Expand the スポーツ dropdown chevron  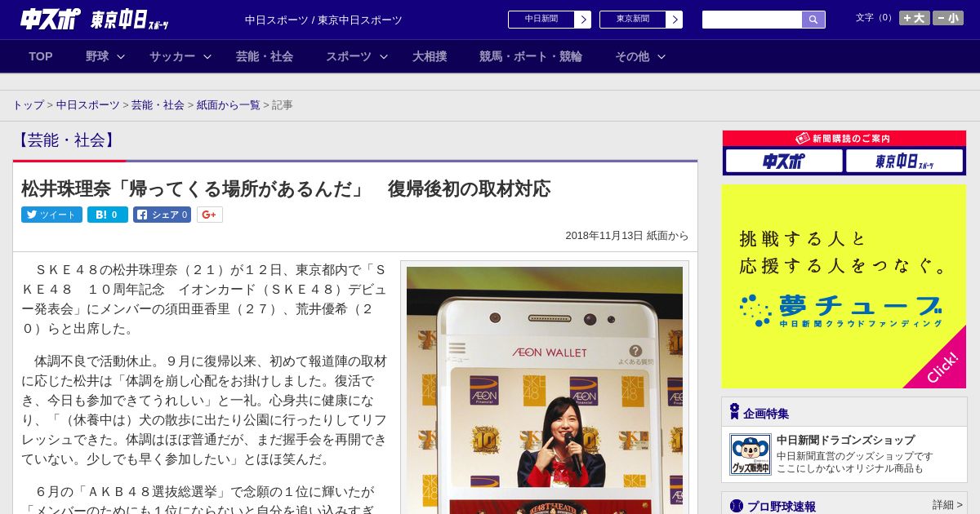tap(384, 56)
